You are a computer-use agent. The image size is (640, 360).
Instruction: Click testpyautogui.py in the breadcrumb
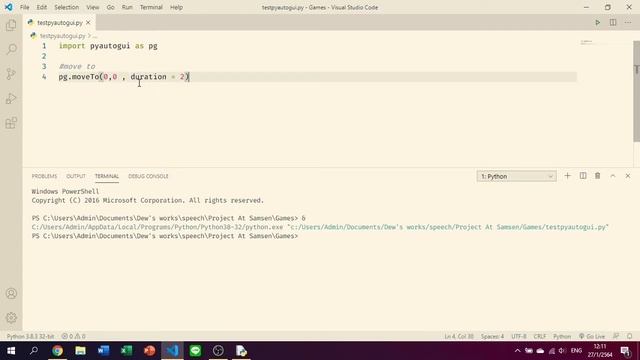click(x=62, y=36)
